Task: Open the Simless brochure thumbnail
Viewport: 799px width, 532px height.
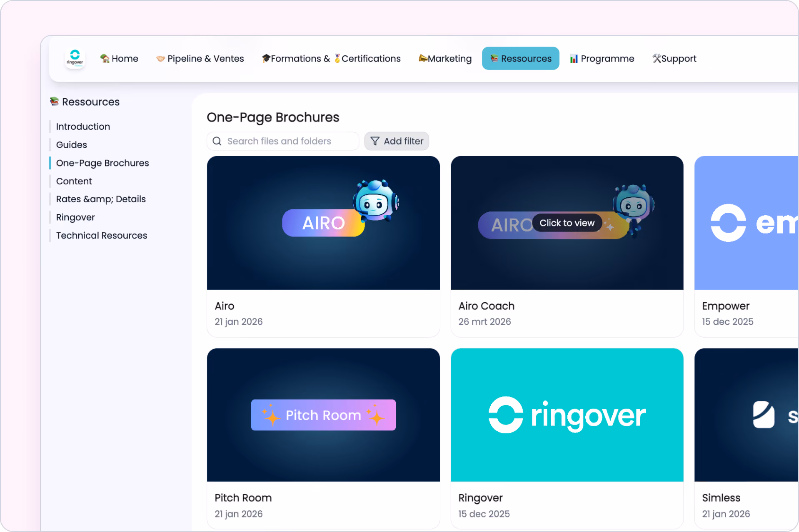Action: pyautogui.click(x=747, y=415)
